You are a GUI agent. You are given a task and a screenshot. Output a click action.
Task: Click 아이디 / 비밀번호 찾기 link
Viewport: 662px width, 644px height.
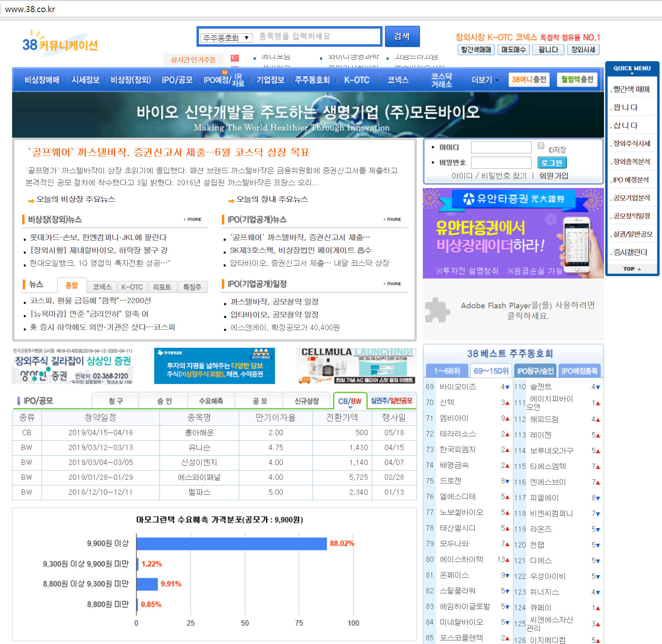(x=489, y=176)
